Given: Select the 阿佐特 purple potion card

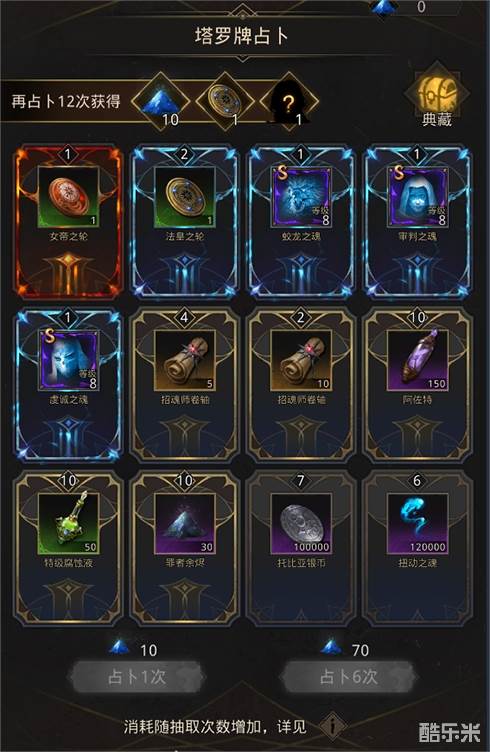Looking at the screenshot, I should [x=417, y=385].
